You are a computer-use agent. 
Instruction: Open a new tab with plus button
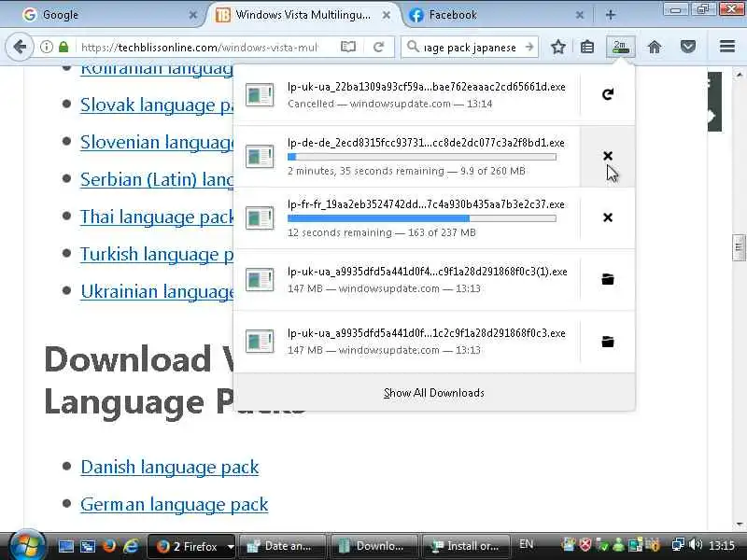click(611, 15)
